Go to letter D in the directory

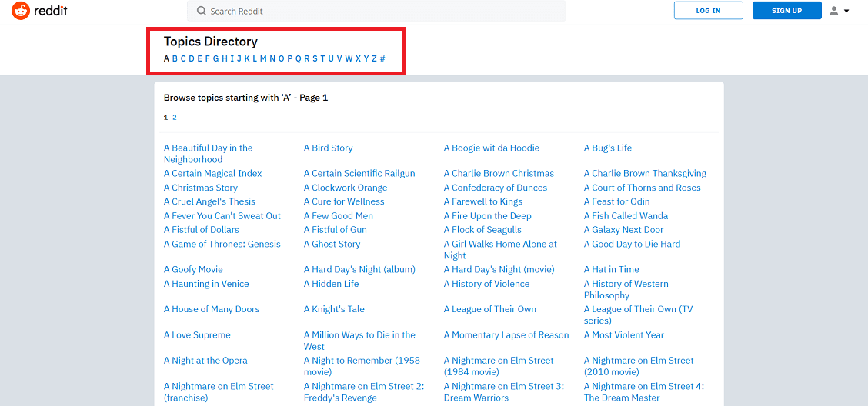tap(192, 58)
